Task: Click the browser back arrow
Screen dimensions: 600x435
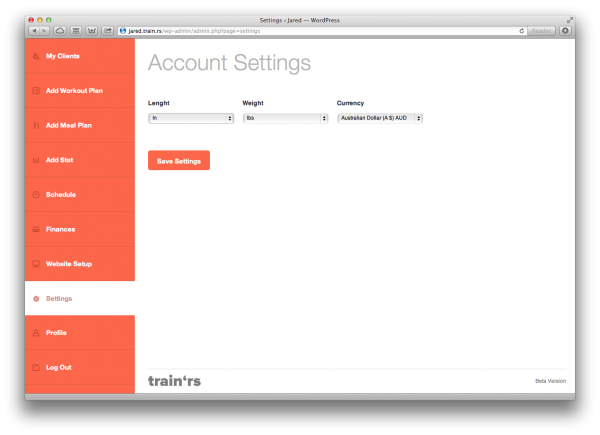Action: coord(34,31)
